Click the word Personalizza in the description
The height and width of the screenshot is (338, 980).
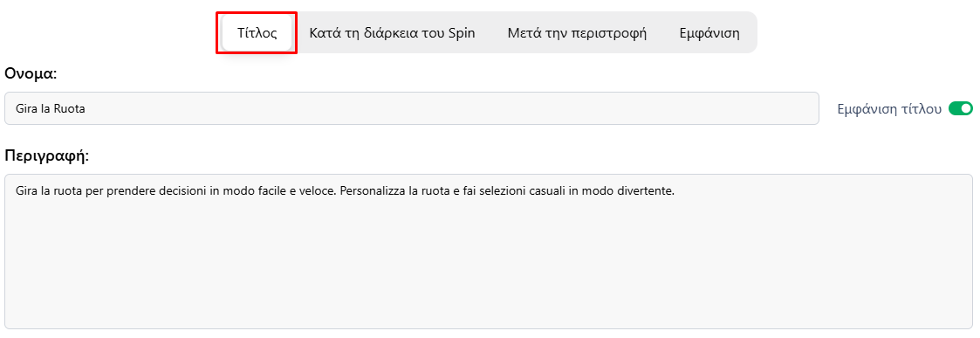(373, 191)
